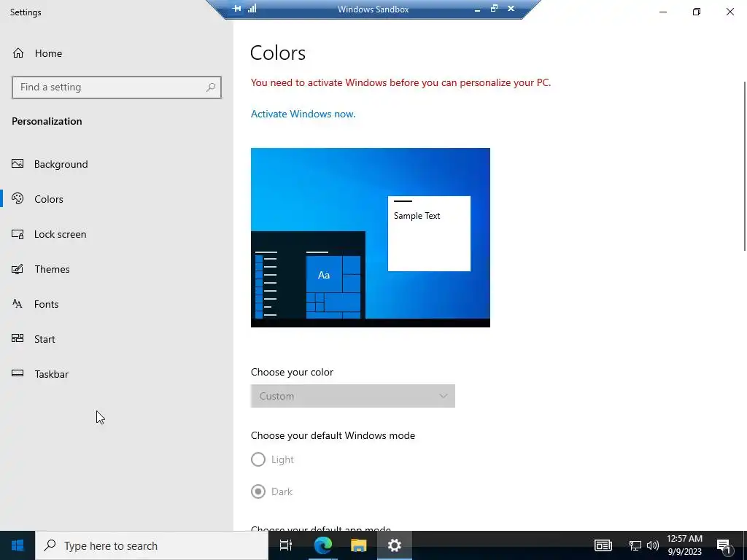Click the Personalization heading text
The height and width of the screenshot is (560, 747).
tap(47, 121)
